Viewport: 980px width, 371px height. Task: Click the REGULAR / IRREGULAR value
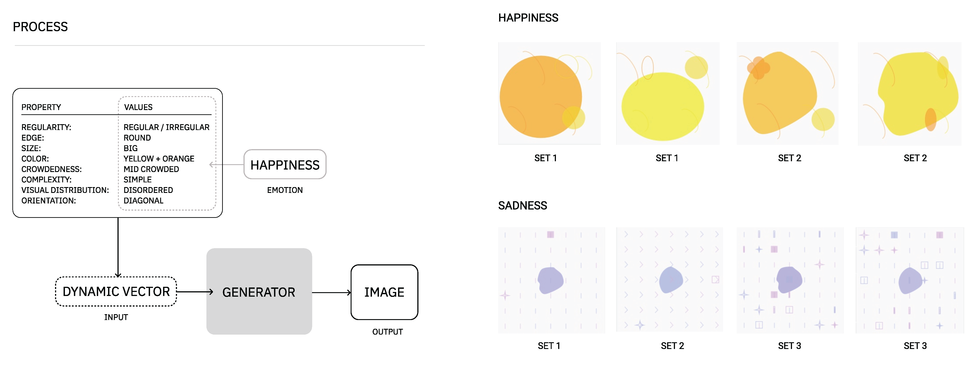(166, 127)
